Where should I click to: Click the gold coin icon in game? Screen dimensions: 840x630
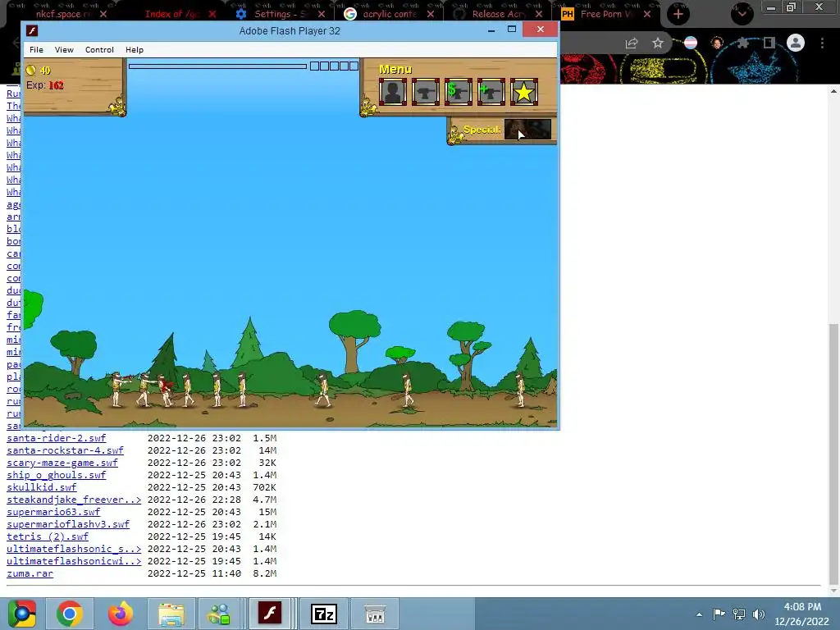tap(31, 70)
